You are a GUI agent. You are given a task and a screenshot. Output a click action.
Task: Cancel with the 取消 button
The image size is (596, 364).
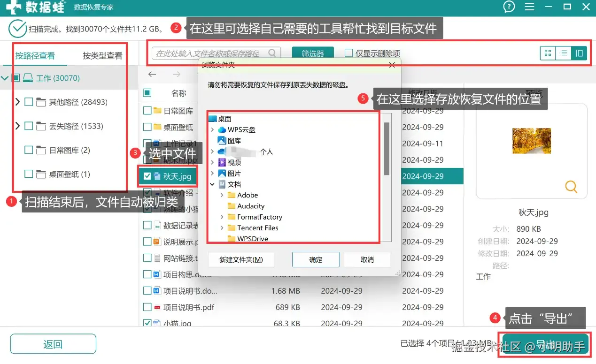(367, 259)
